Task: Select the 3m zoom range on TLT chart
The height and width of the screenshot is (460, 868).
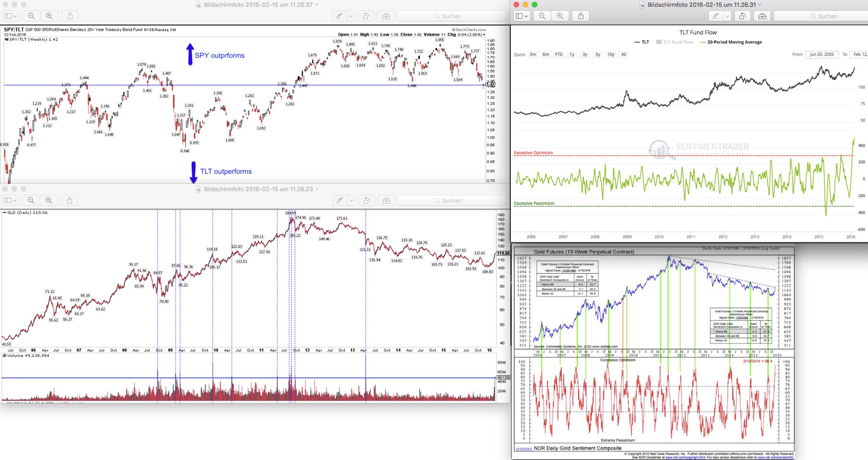Action: pos(533,54)
